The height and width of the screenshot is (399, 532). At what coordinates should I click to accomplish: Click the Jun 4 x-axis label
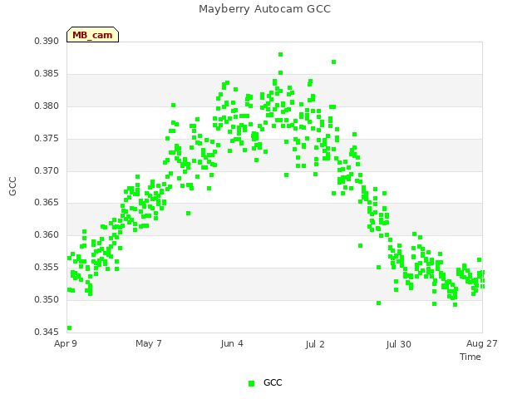pos(232,343)
